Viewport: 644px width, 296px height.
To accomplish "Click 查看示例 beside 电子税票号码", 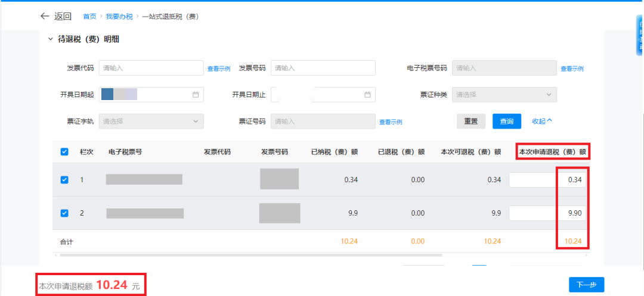I will point(572,69).
